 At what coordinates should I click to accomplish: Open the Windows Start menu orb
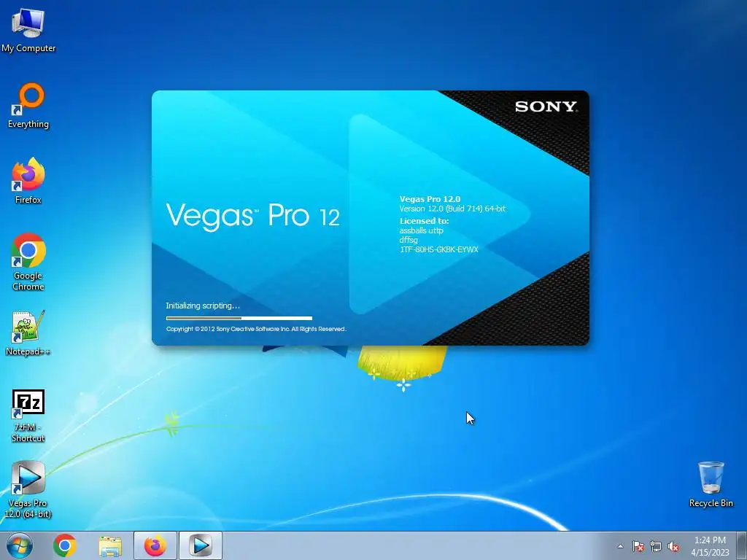click(20, 545)
